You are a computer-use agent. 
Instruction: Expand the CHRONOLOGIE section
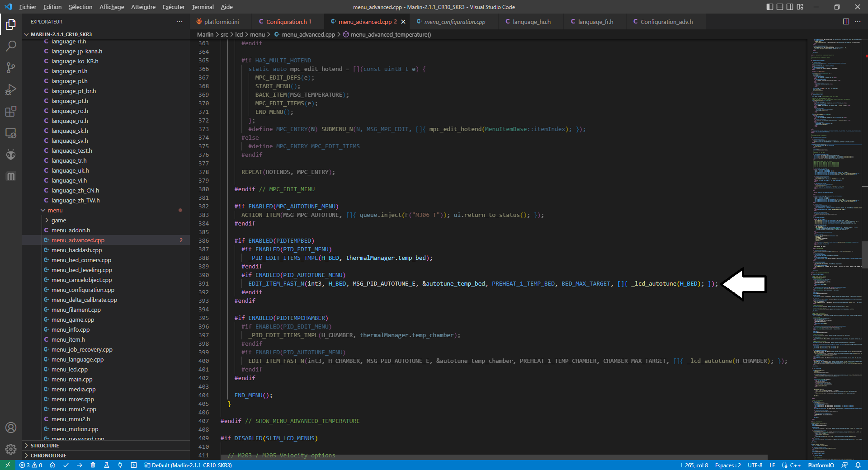click(x=106, y=456)
